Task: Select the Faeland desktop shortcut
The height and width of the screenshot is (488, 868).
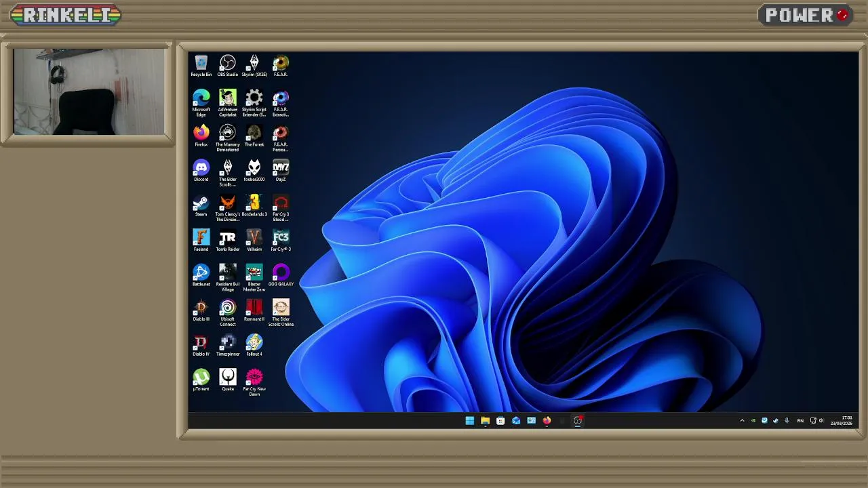Action: pos(201,241)
